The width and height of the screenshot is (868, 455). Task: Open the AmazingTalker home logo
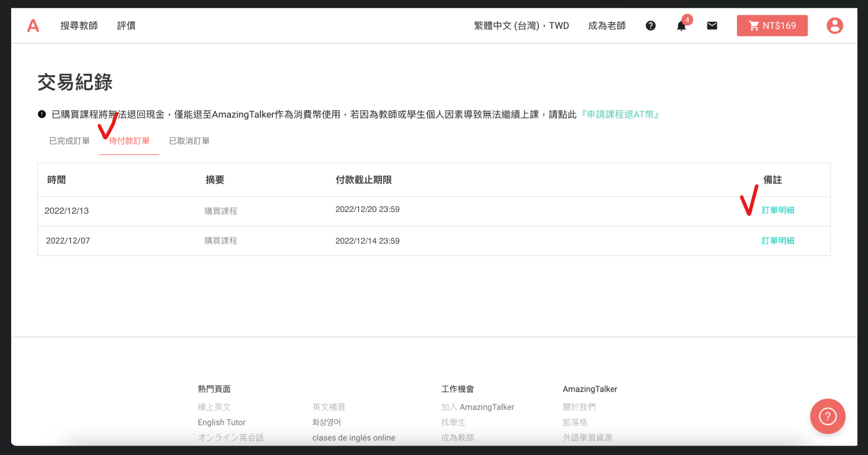pyautogui.click(x=33, y=25)
